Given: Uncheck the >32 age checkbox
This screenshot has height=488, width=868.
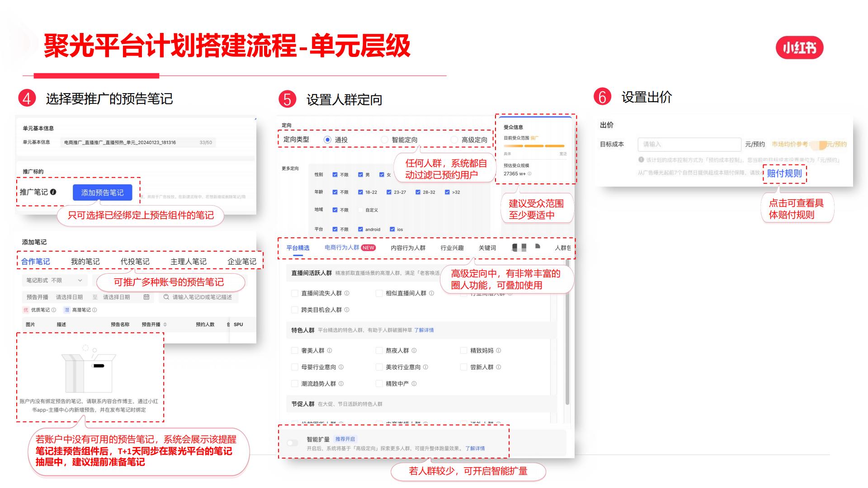Looking at the screenshot, I should pyautogui.click(x=447, y=192).
